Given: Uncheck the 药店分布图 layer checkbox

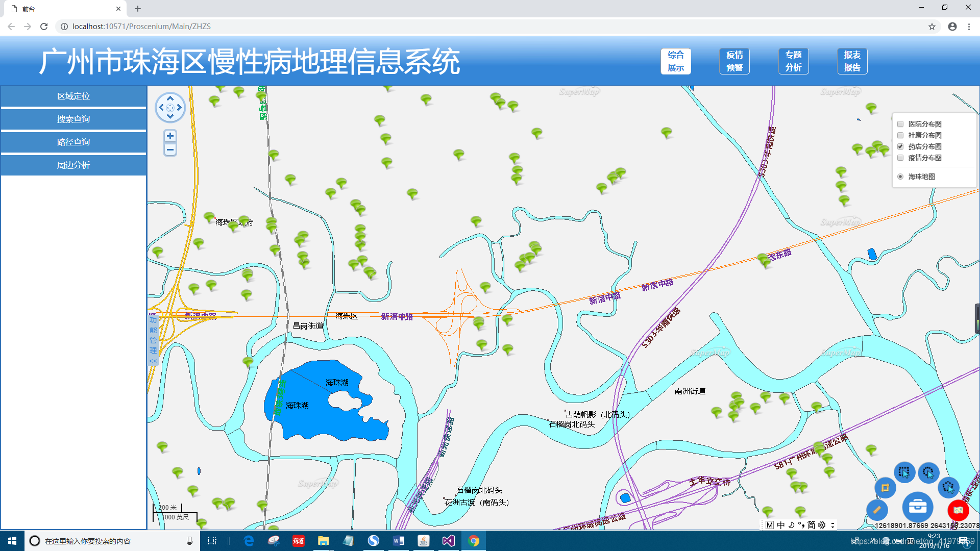Looking at the screenshot, I should (900, 146).
